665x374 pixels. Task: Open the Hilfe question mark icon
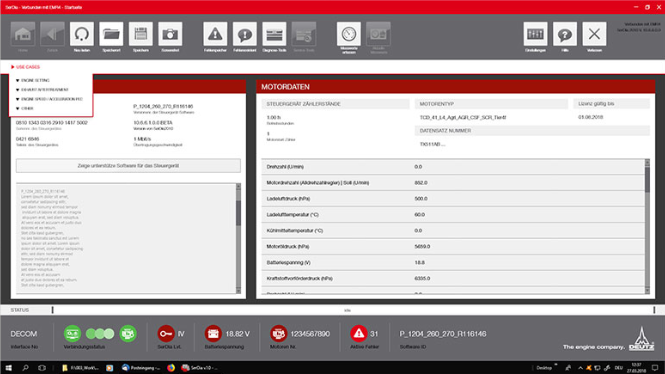point(564,34)
